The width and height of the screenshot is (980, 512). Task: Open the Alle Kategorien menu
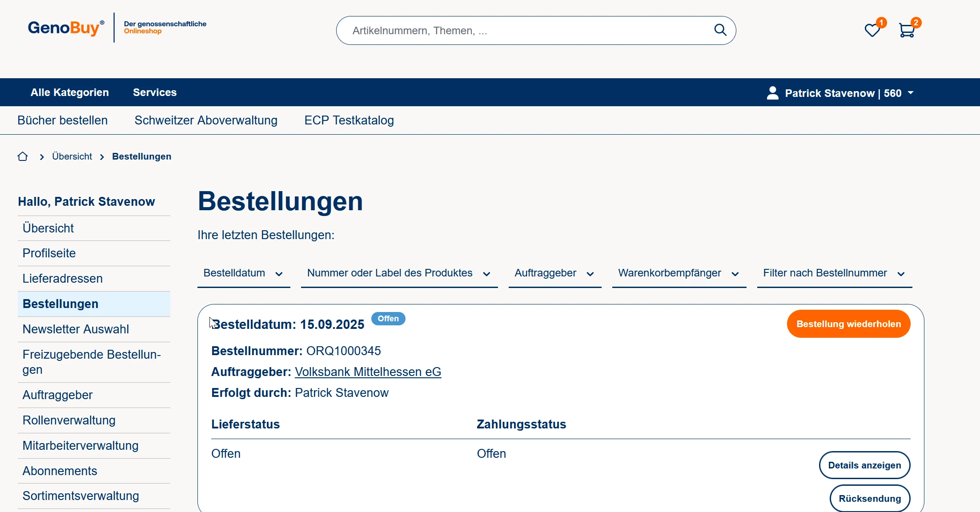coord(70,92)
